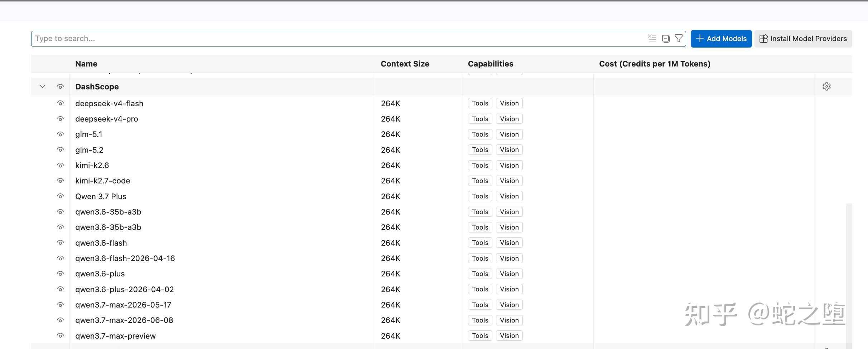Toggle visibility of qwen3.6-plus
The width and height of the screenshot is (868, 349).
[60, 274]
